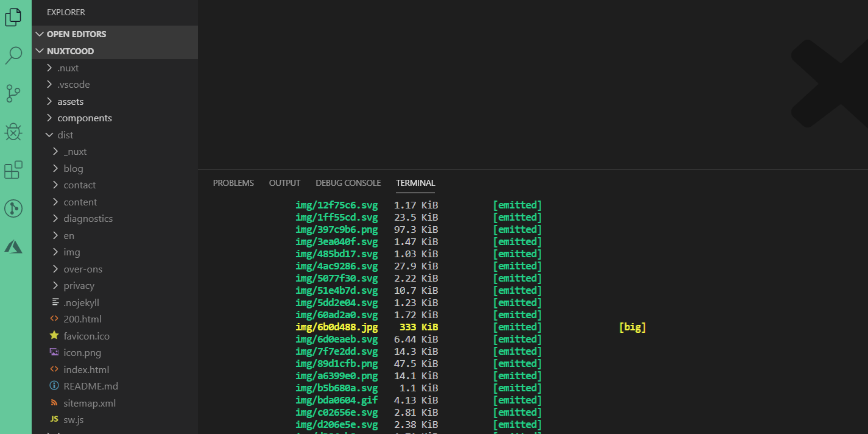The width and height of the screenshot is (868, 434).
Task: Collapse the dist folder chevron
Action: pos(49,135)
